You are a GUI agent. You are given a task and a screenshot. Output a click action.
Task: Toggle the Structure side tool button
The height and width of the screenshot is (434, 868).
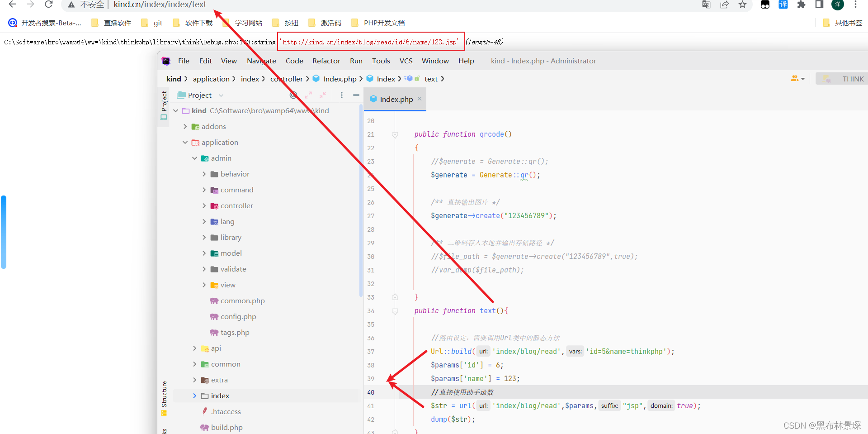click(164, 398)
